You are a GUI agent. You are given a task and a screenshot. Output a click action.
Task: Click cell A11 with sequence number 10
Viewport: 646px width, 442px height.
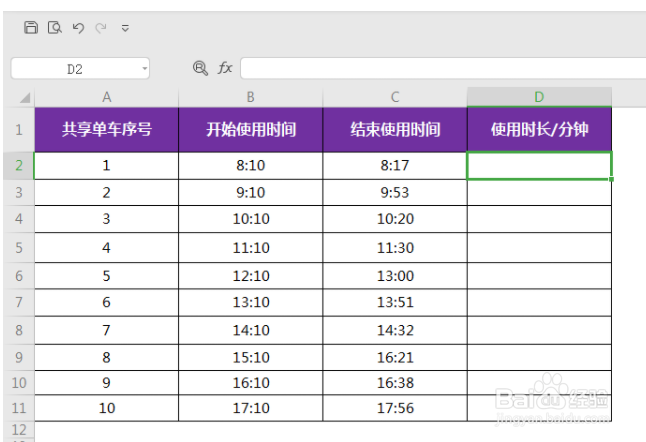107,408
